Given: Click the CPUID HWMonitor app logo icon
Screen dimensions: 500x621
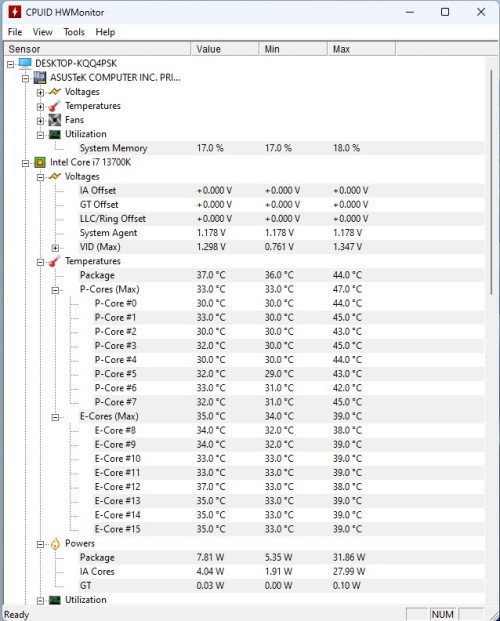Looking at the screenshot, I should 15,12.
